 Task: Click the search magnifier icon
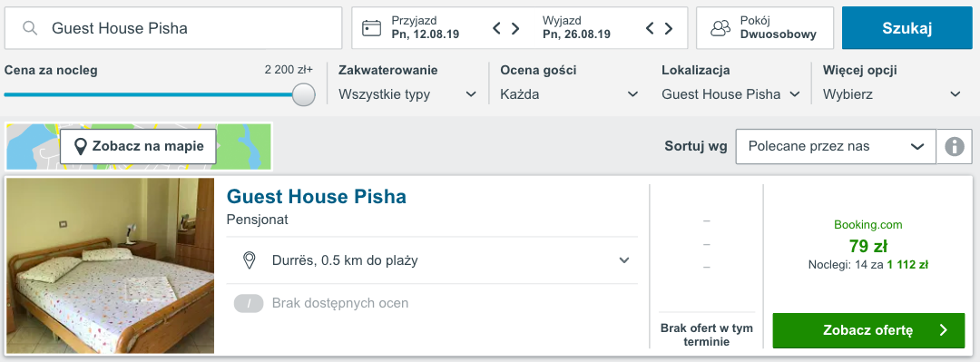click(x=29, y=28)
